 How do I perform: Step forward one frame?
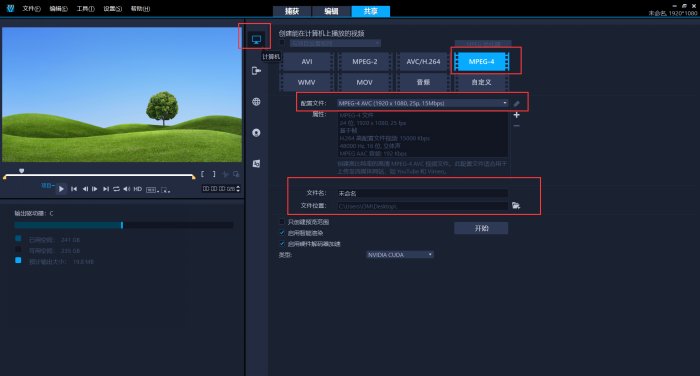pyautogui.click(x=95, y=189)
